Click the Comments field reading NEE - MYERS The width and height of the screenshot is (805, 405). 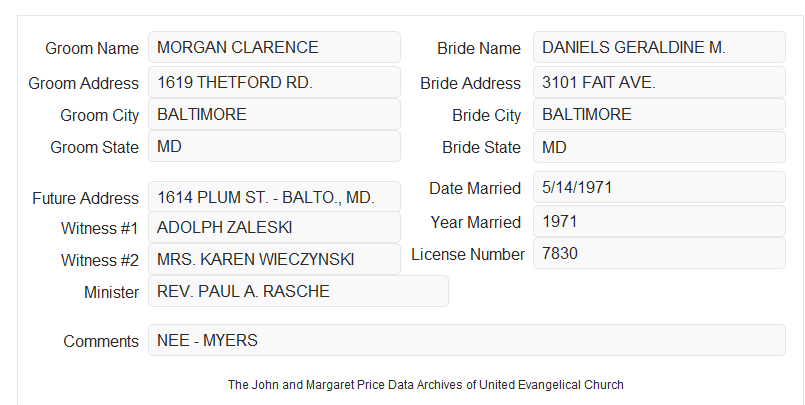467,340
